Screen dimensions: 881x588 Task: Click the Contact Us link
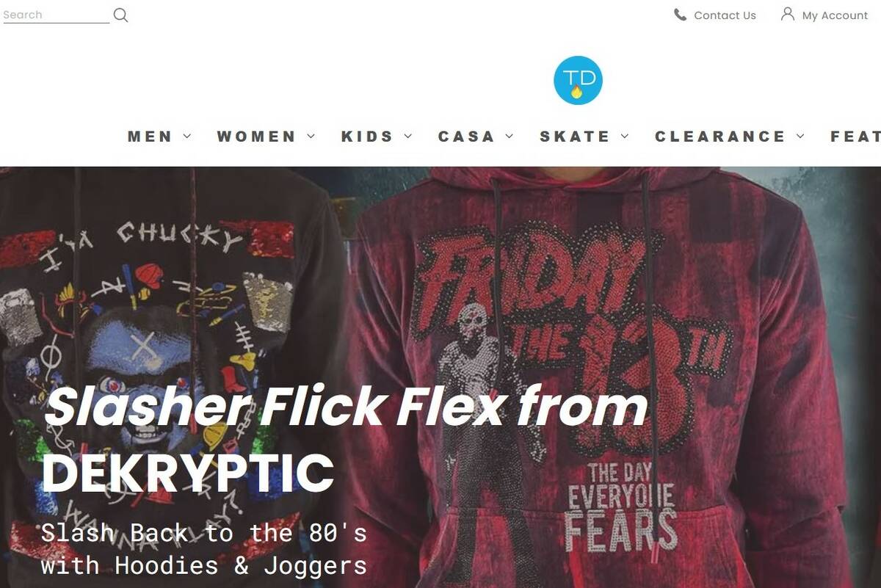(x=725, y=15)
